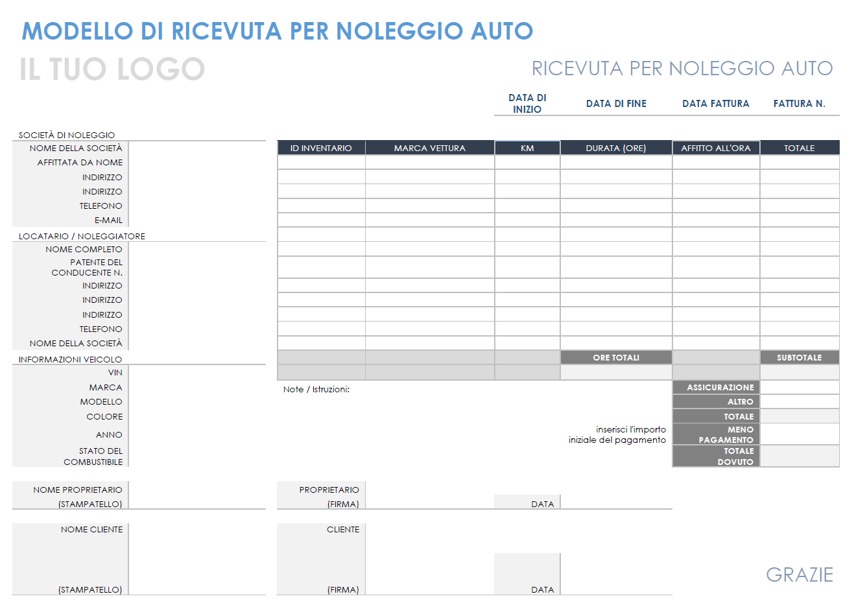
Task: Select the DURATA (ORE) column header
Action: (616, 148)
